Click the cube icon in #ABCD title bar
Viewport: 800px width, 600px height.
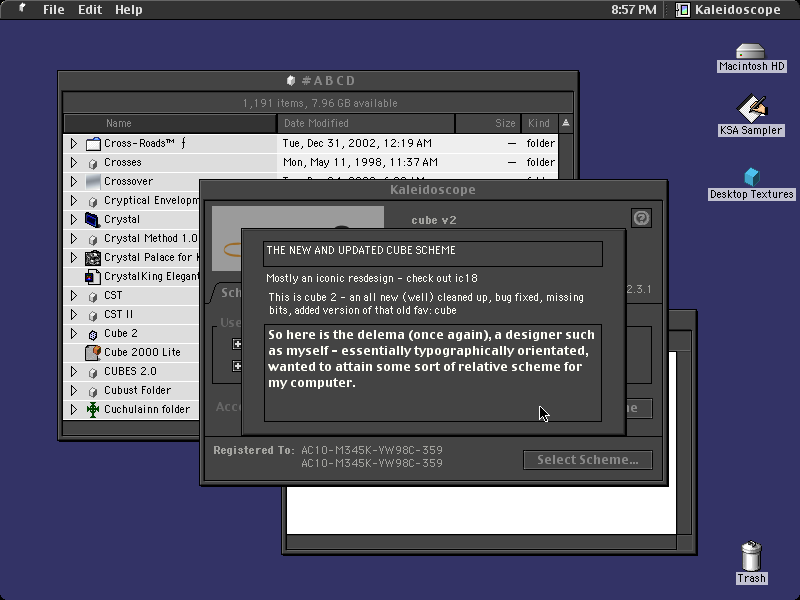point(291,81)
